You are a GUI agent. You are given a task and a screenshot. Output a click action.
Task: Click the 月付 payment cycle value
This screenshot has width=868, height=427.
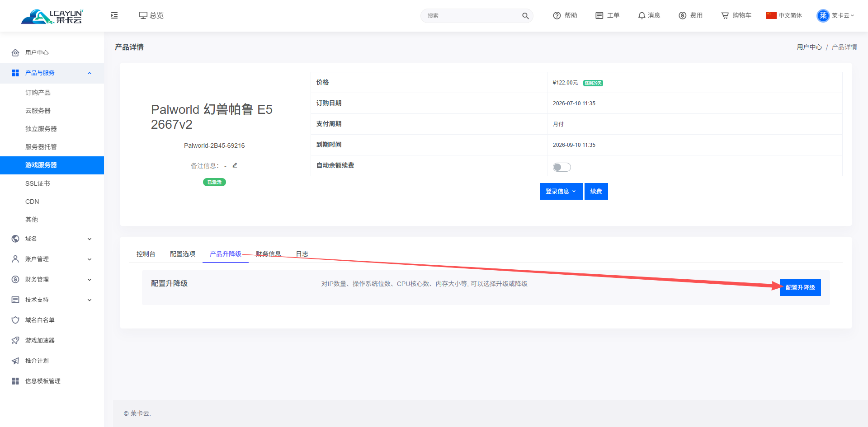558,124
